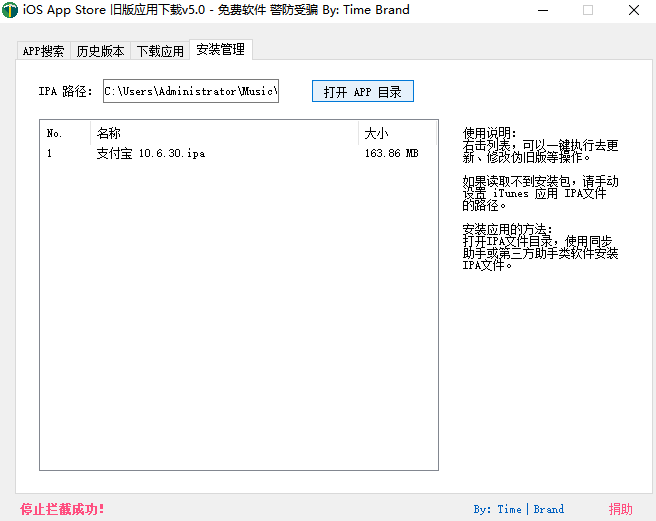The image size is (656, 521).
Task: Click the 名称 column header
Action: point(224,133)
